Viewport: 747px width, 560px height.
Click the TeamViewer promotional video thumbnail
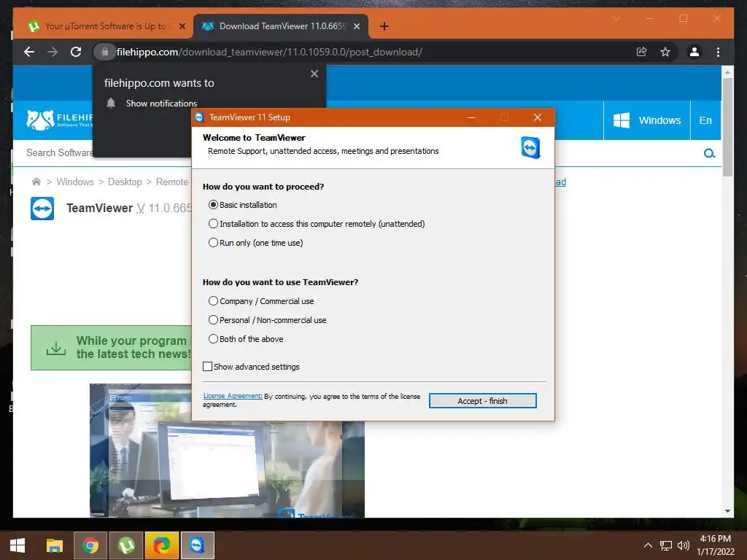tap(227, 469)
